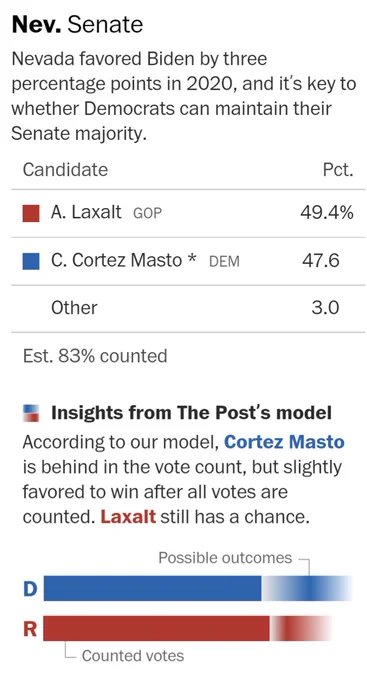The height and width of the screenshot is (680, 367).
Task: Click the blue D label beside the bar
Action: click(x=30, y=589)
